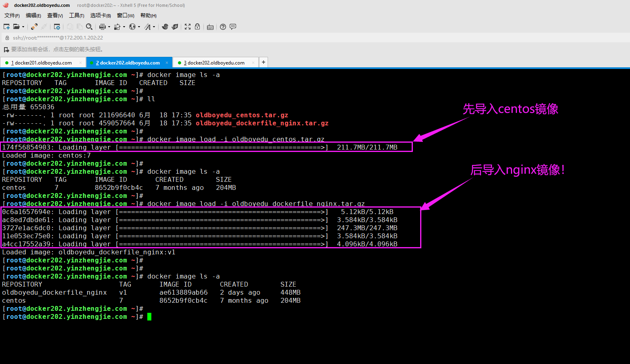This screenshot has height=364, width=630.
Task: Click the padlock lock-screen icon
Action: (197, 27)
